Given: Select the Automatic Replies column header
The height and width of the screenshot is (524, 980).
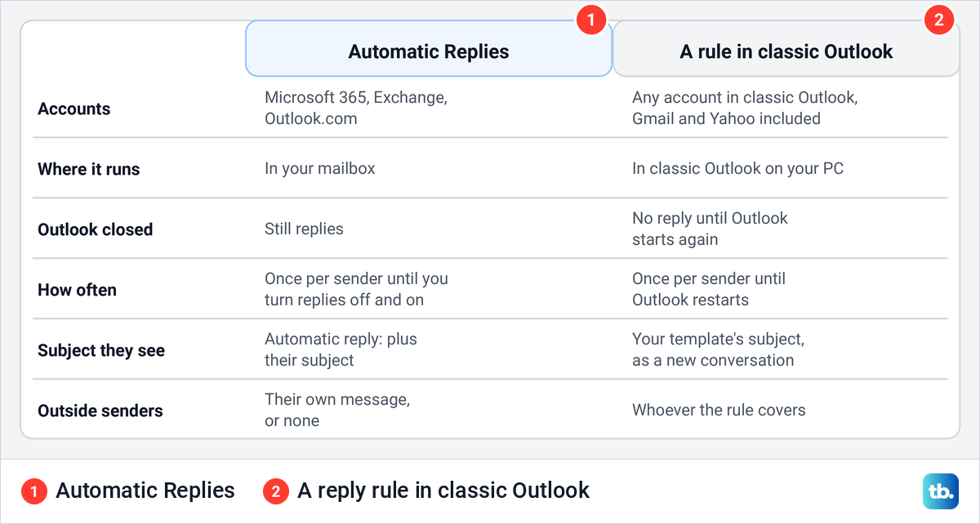Looking at the screenshot, I should pos(429,49).
